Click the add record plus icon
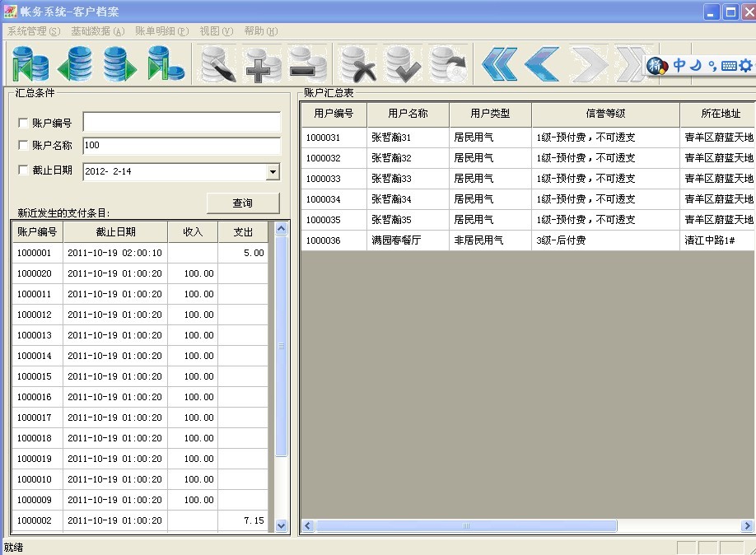Viewport: 756px width, 555px height. pos(262,64)
